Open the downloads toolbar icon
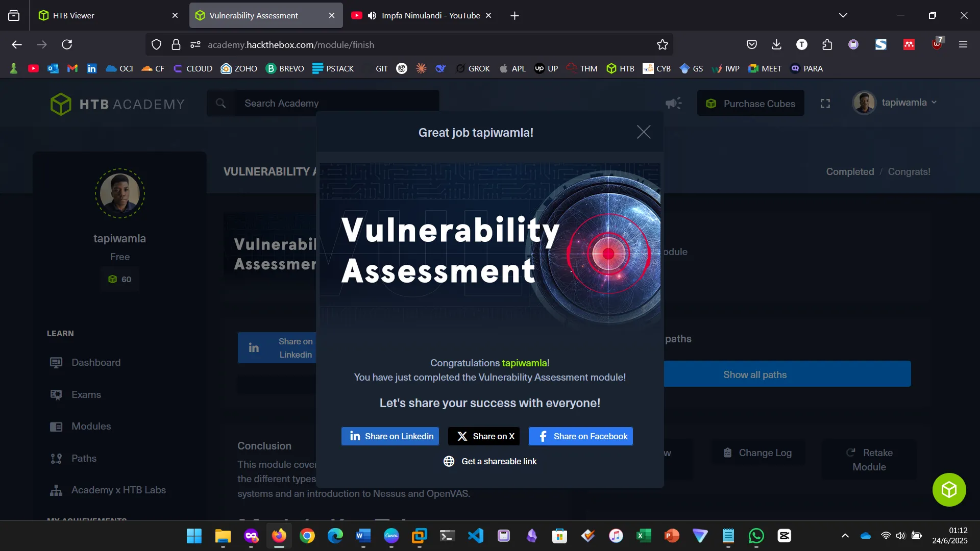This screenshot has width=980, height=551. pyautogui.click(x=776, y=45)
